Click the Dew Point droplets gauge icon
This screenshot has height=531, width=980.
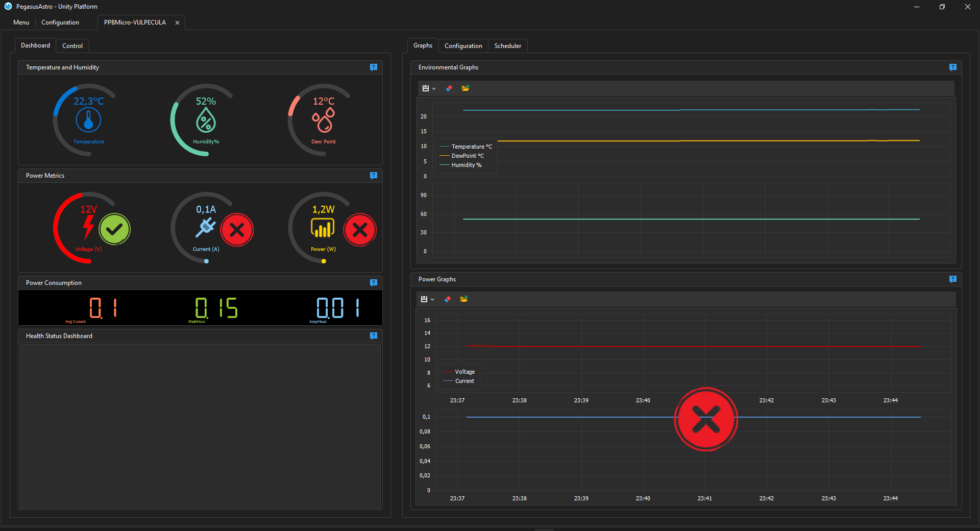[x=323, y=120]
